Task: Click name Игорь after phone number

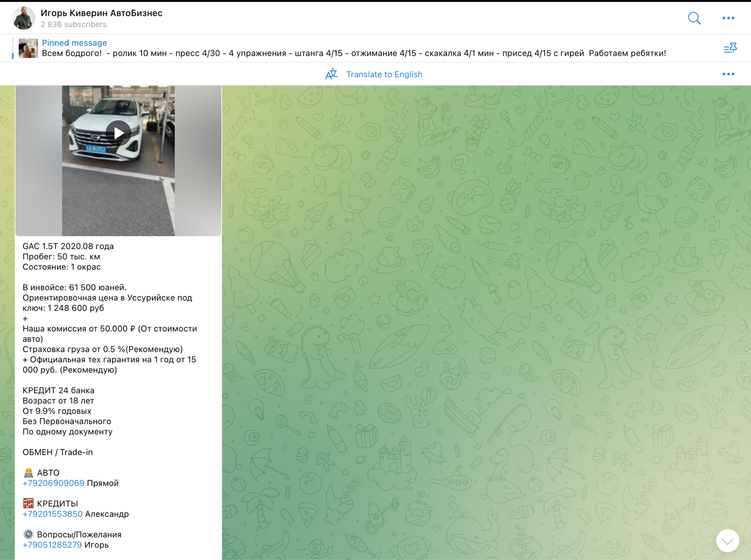Action: point(96,545)
